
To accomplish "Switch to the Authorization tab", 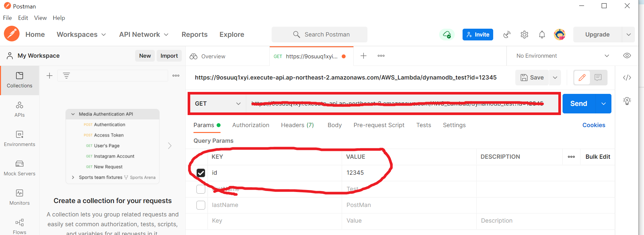I will [251, 125].
